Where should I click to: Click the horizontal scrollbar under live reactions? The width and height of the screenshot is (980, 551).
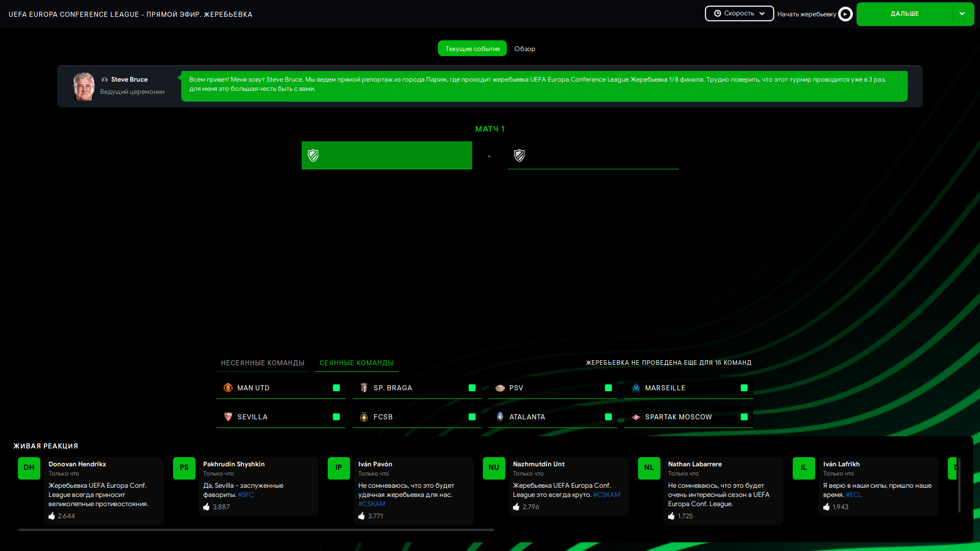(256, 530)
